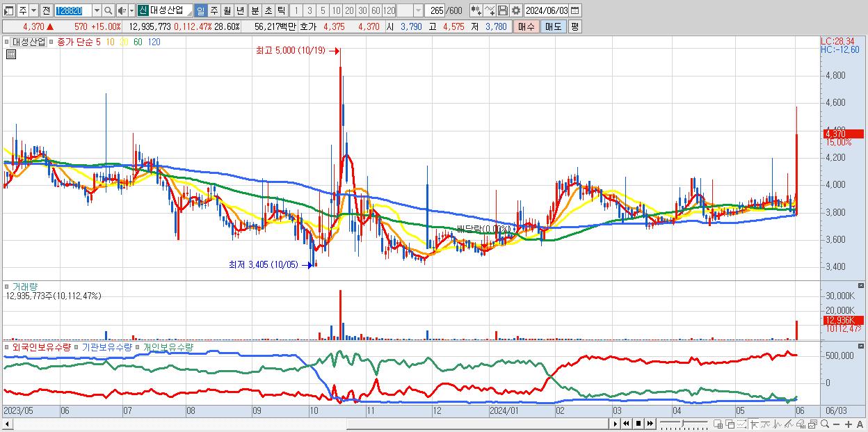Screen dimensions: 868x432
Task: Click the 매도 sell button
Action: click(553, 26)
